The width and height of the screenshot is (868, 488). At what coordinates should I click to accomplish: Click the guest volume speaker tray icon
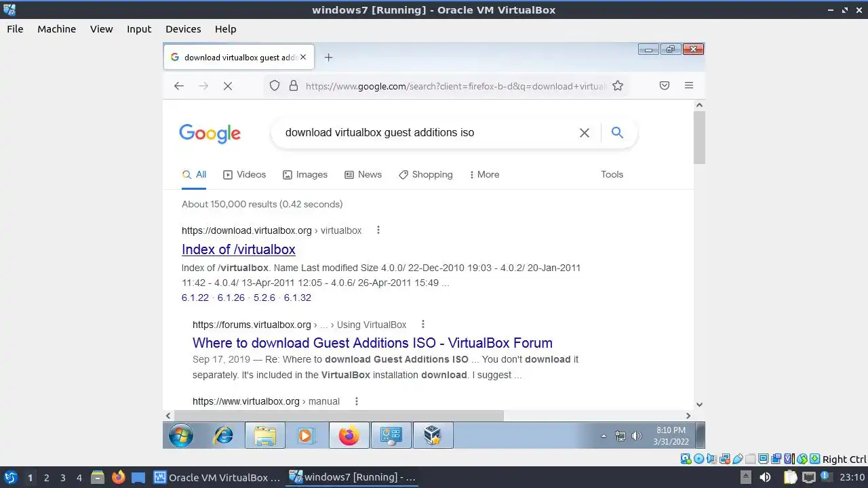(636, 436)
